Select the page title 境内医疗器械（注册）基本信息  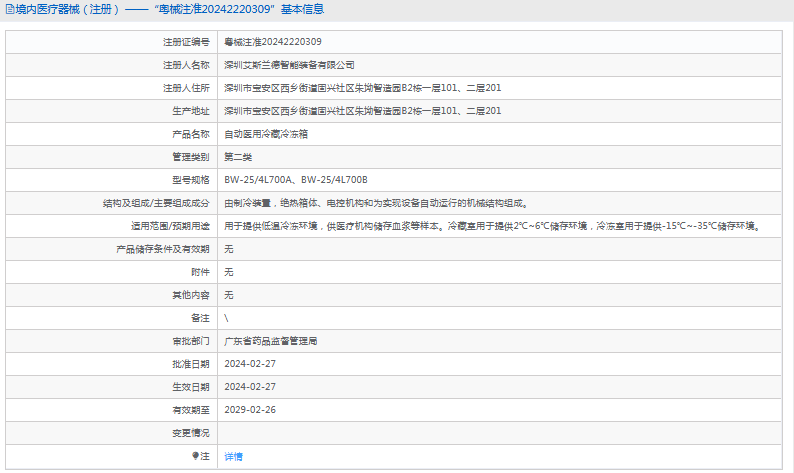(165, 9)
